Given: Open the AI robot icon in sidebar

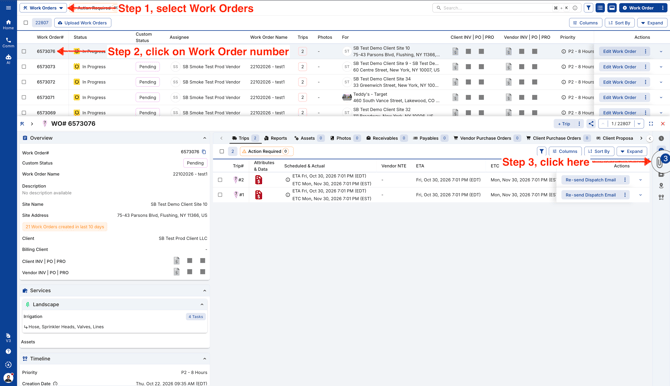Looking at the screenshot, I should coord(8,59).
